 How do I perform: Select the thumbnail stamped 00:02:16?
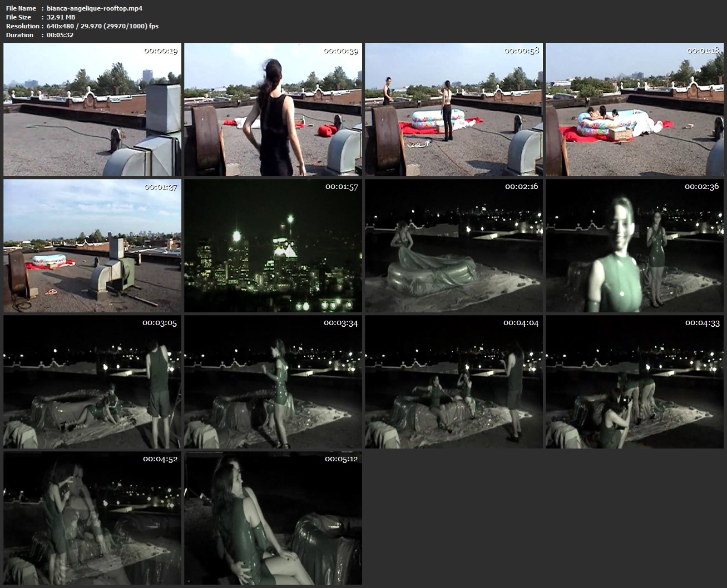454,246
